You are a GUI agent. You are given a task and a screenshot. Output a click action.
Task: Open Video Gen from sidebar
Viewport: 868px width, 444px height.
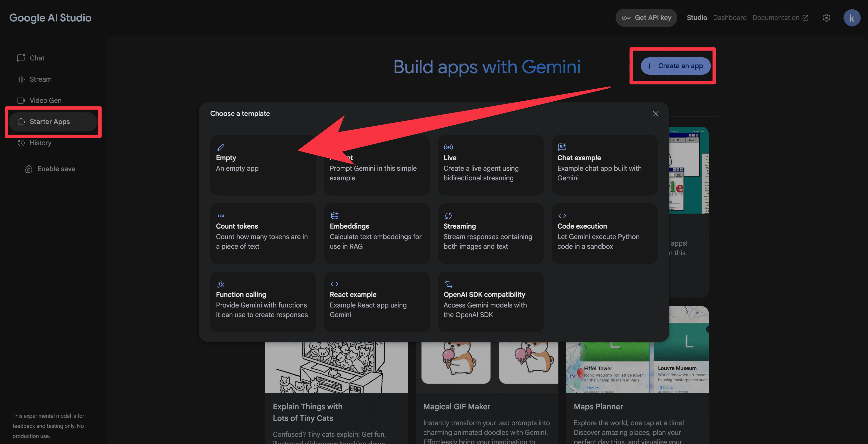[x=45, y=100]
